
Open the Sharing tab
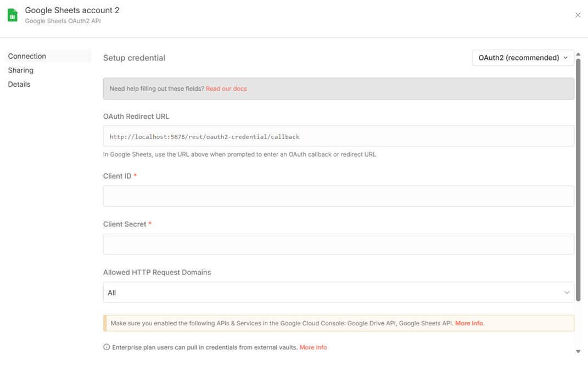(21, 70)
